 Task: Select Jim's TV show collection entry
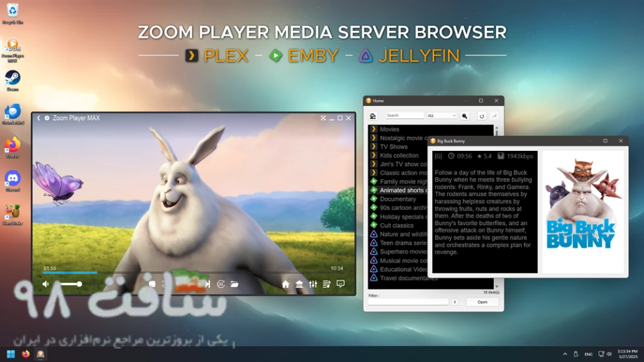(x=398, y=164)
